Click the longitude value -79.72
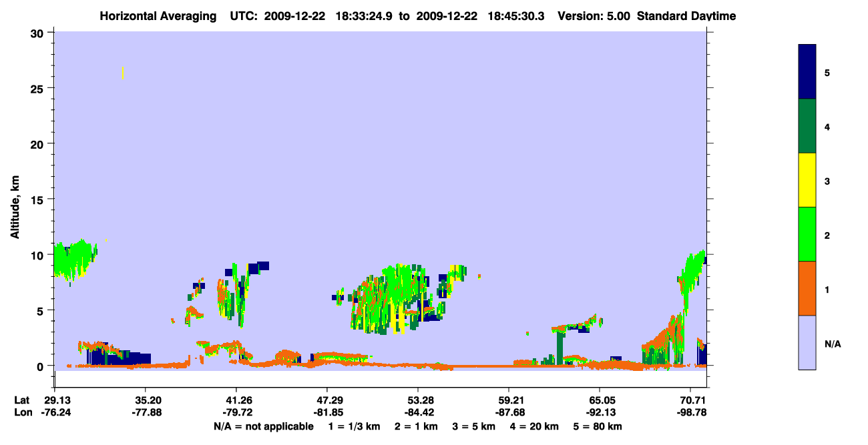This screenshot has height=445, width=868. tap(236, 412)
